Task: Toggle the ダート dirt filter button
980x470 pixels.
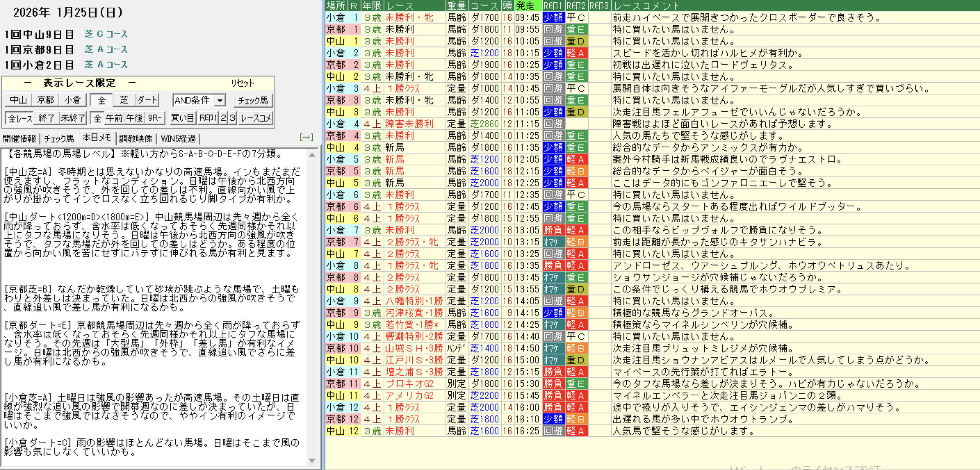Action: pos(147,100)
